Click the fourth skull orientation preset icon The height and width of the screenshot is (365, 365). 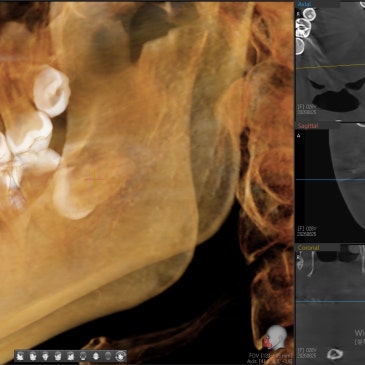pos(58,356)
